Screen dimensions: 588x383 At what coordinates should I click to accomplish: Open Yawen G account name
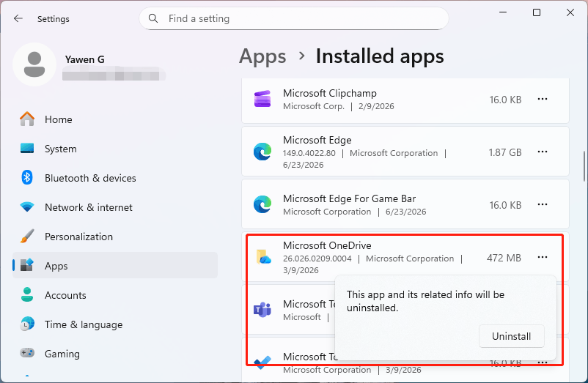pyautogui.click(x=85, y=59)
